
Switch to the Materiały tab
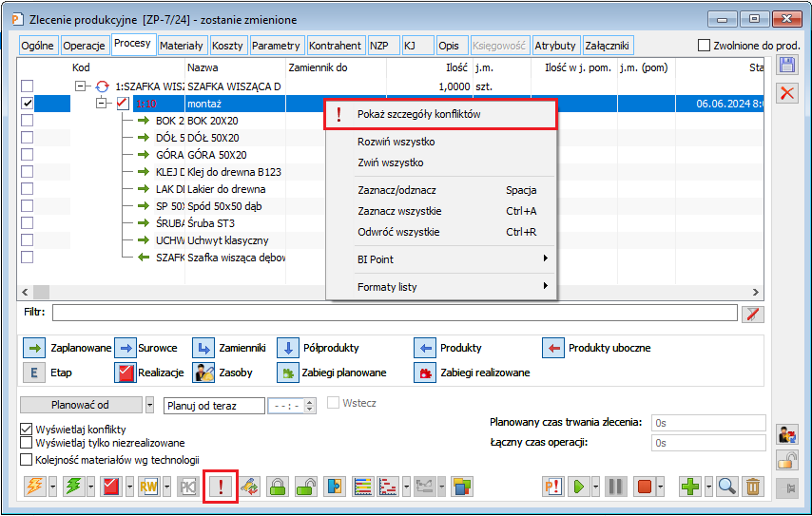pos(182,46)
